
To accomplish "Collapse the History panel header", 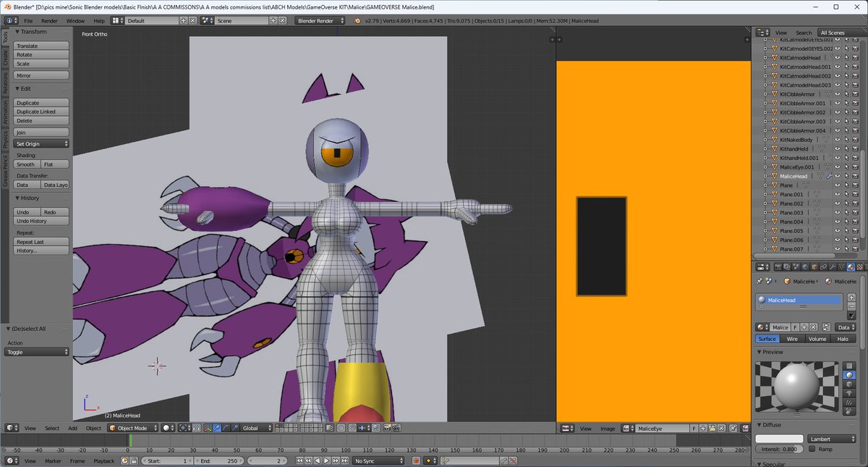I will point(29,198).
